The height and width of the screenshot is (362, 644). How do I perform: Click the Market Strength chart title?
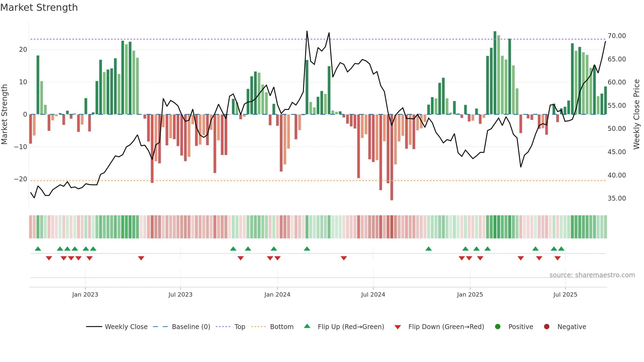coord(39,8)
